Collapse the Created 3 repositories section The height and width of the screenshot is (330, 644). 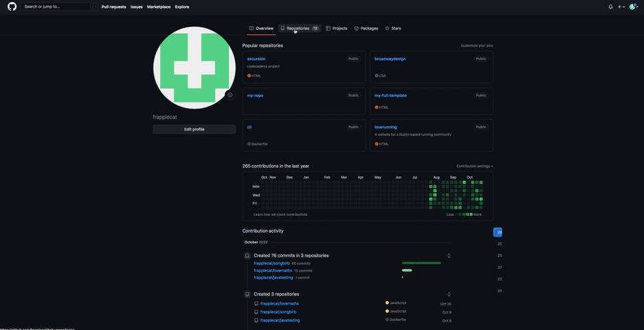tap(449, 294)
